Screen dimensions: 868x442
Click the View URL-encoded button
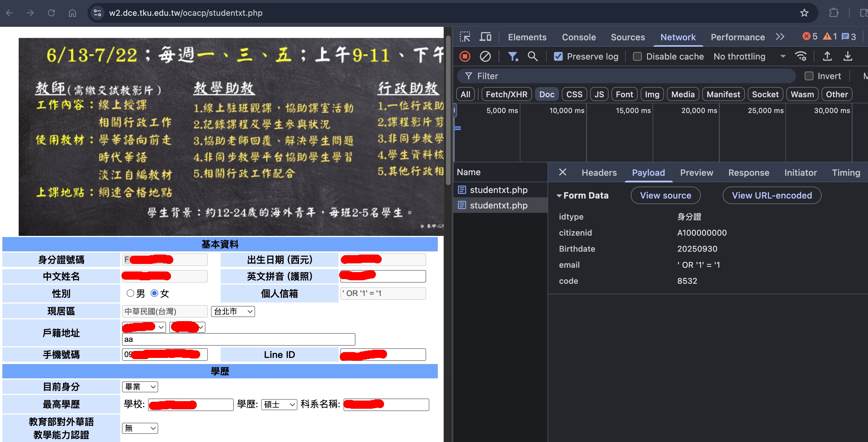coord(772,195)
